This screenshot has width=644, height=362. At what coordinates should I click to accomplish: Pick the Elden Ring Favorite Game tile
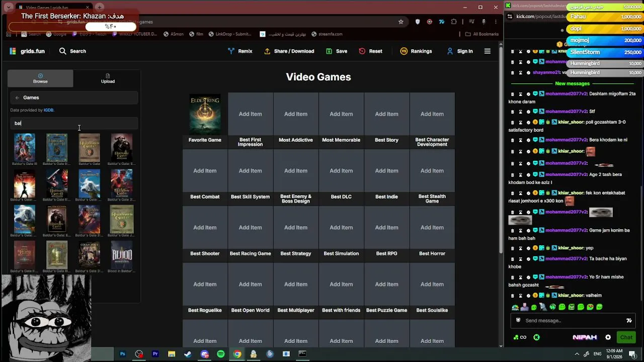tap(205, 114)
